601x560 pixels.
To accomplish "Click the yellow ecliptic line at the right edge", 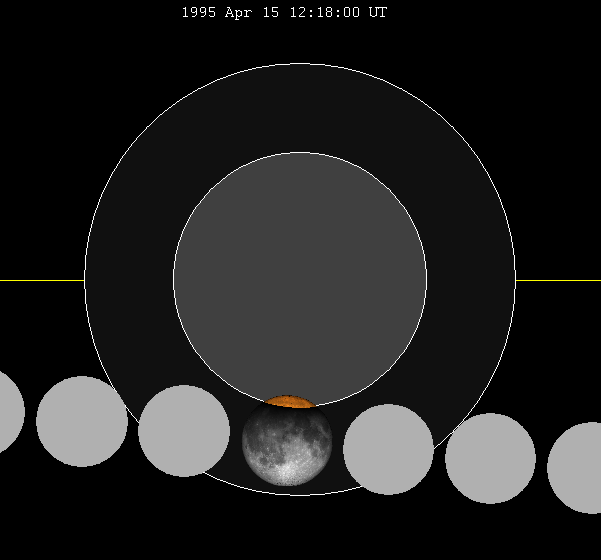I will click(558, 281).
